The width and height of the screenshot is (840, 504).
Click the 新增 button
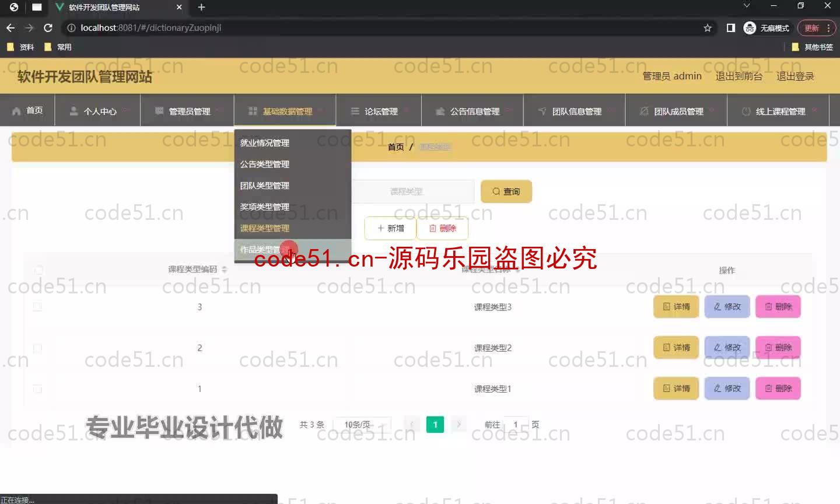point(390,228)
